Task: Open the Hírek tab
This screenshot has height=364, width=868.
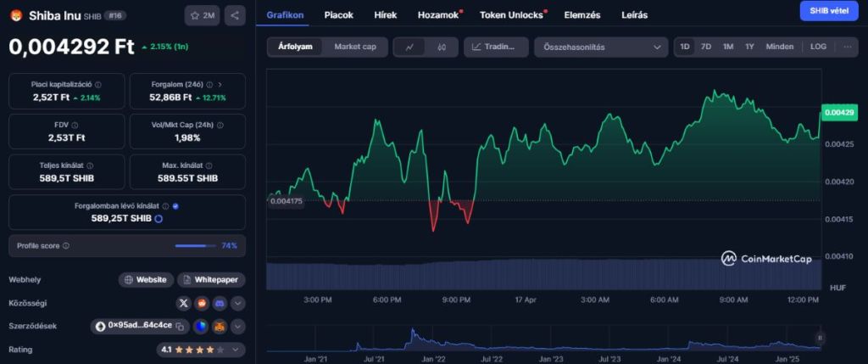Action: click(386, 15)
